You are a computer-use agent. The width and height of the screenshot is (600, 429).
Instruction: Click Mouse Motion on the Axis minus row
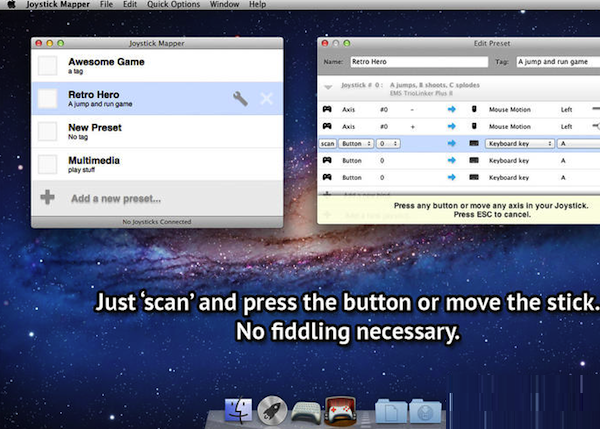pyautogui.click(x=510, y=109)
